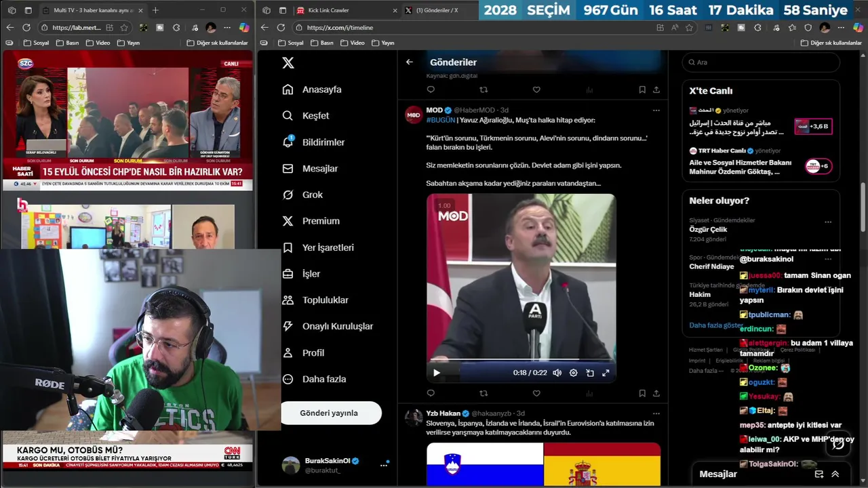The height and width of the screenshot is (488, 868).
Task: Open Özgür Çelik trending topic
Action: tap(708, 229)
